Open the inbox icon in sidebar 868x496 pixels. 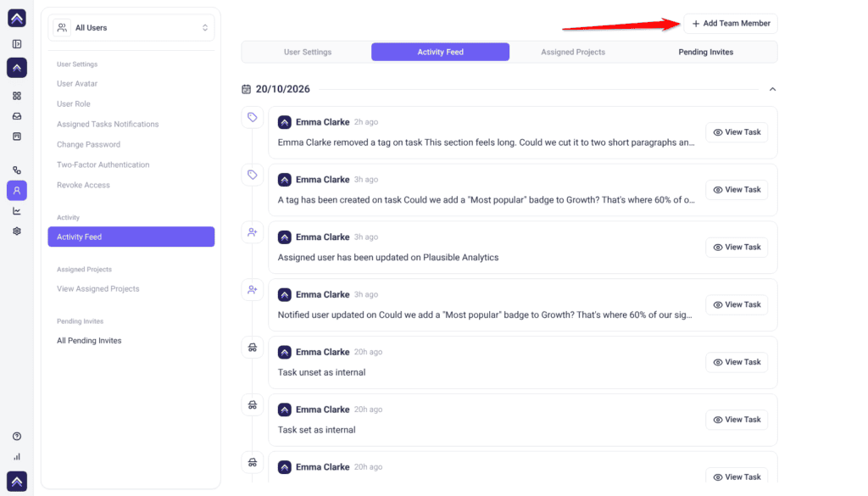click(x=17, y=116)
